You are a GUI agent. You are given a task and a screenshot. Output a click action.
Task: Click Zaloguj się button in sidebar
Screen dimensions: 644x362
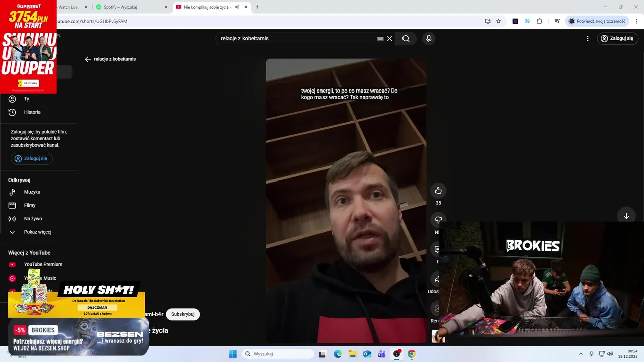tap(31, 158)
